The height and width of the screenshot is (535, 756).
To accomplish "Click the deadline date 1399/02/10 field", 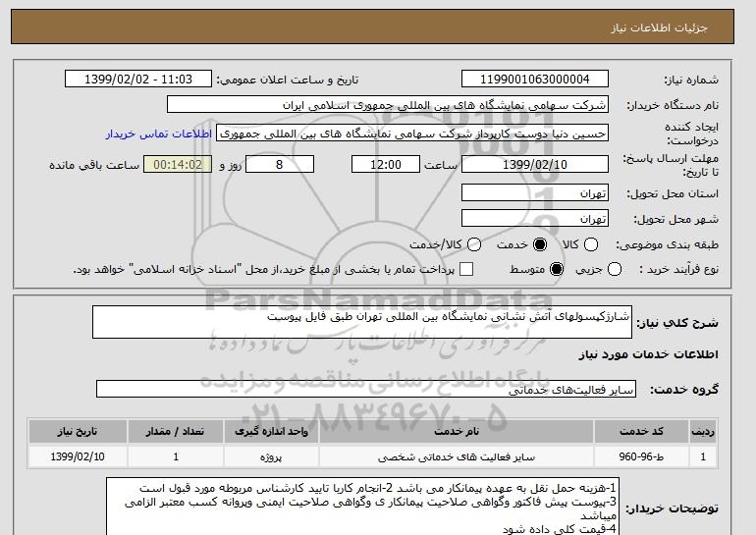I will tap(535, 164).
